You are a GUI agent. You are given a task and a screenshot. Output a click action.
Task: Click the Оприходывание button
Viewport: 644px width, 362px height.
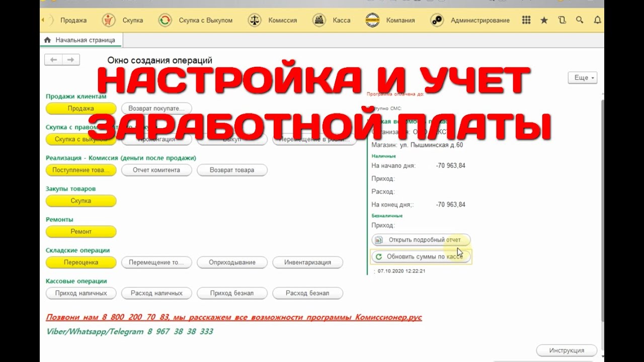pos(232,262)
